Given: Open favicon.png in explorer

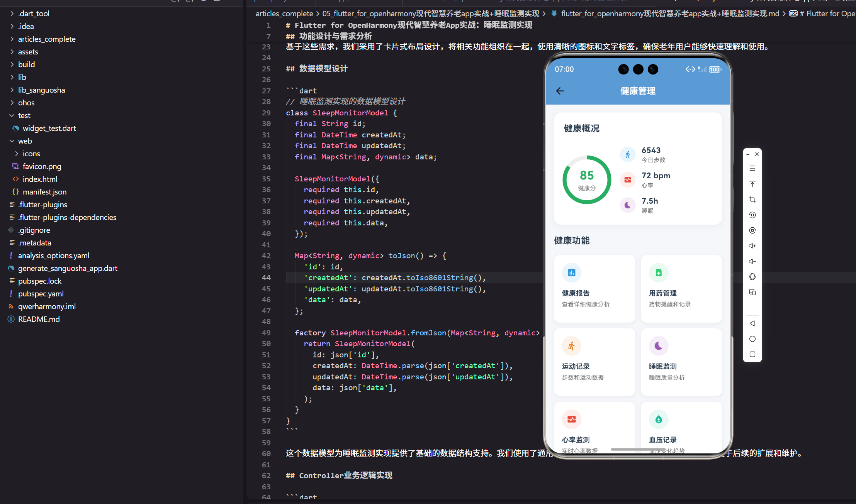Looking at the screenshot, I should (42, 166).
